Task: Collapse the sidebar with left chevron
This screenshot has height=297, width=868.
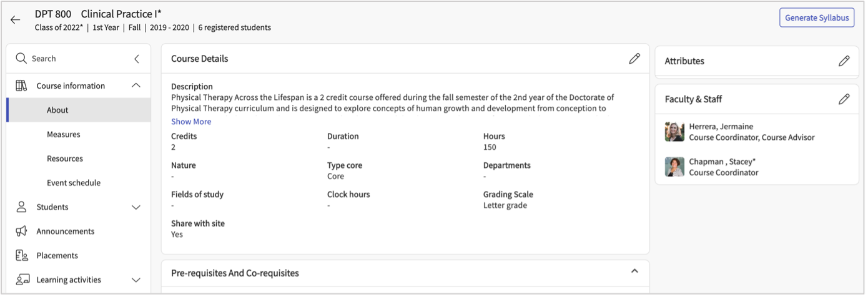Action: pyautogui.click(x=137, y=59)
